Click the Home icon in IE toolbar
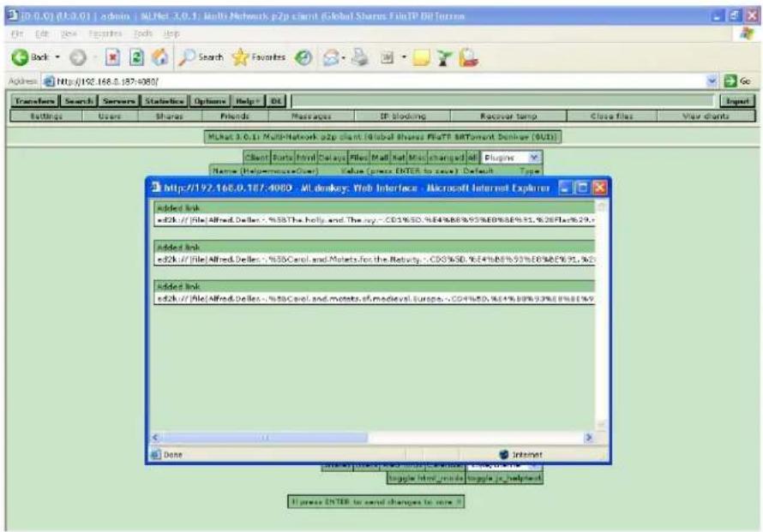The image size is (763, 532). coord(160,58)
